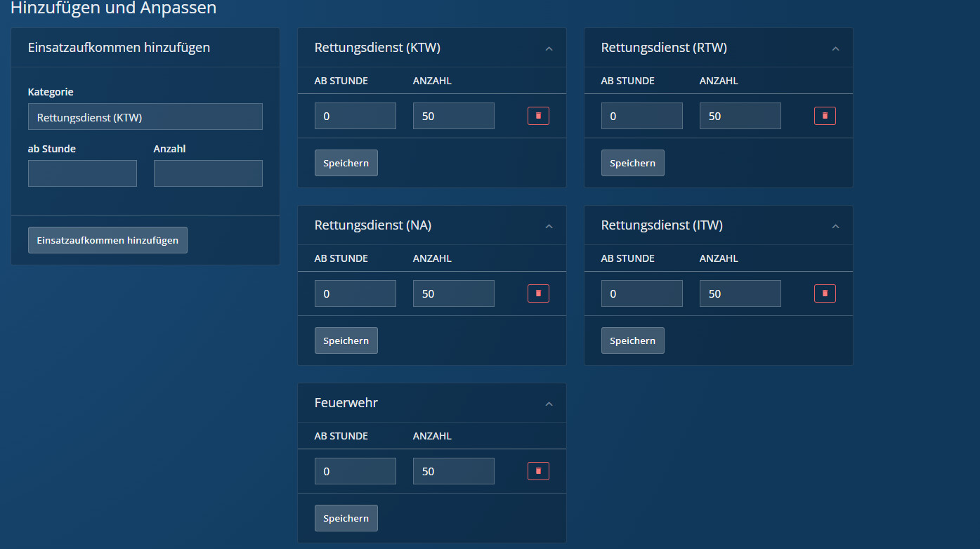980x549 pixels.
Task: Focus the empty ab Stunde field
Action: 82,173
